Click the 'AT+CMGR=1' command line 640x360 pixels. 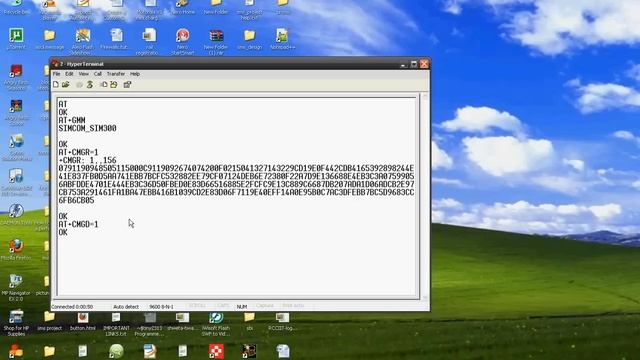[x=78, y=152]
